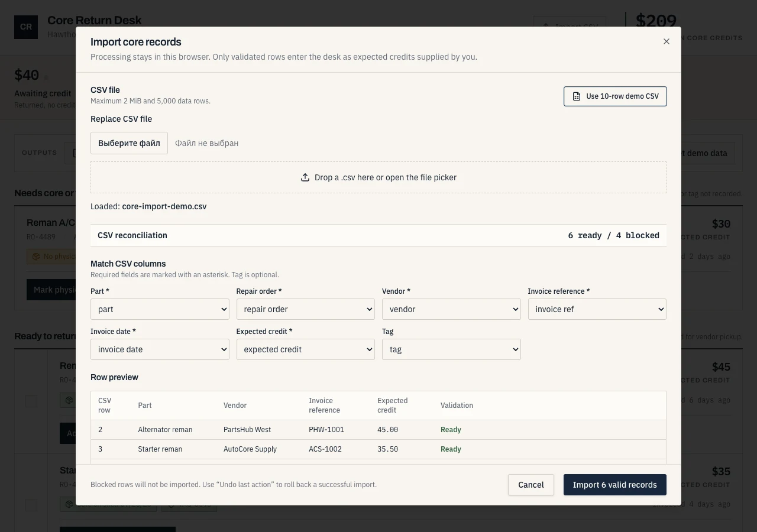Image resolution: width=757 pixels, height=532 pixels.
Task: Click invoice reference "PHW-1001"
Action: 326,430
